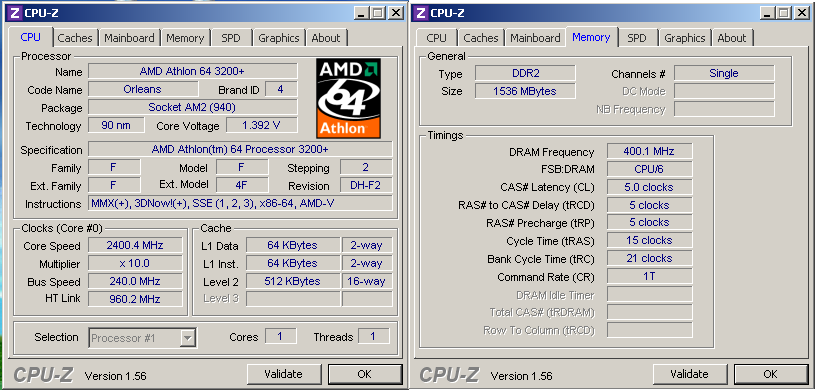Click the Cores count value
This screenshot has height=390, width=815.
pyautogui.click(x=281, y=336)
